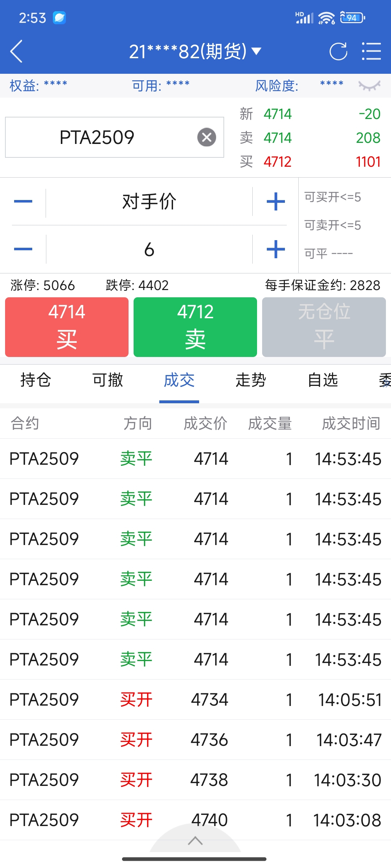Tap the 成交价 column header

[x=205, y=424]
